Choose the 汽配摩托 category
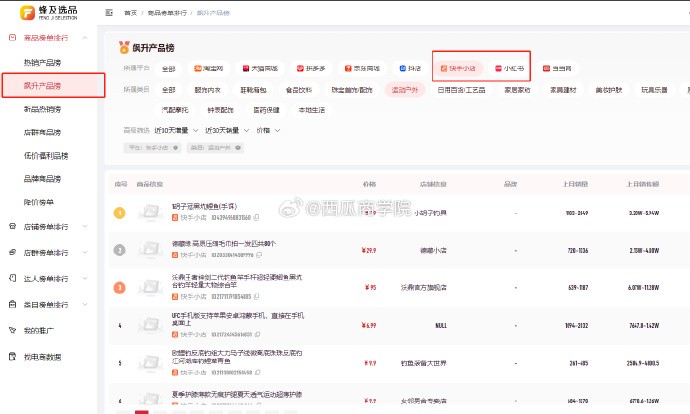This screenshot has width=690, height=414. click(175, 110)
